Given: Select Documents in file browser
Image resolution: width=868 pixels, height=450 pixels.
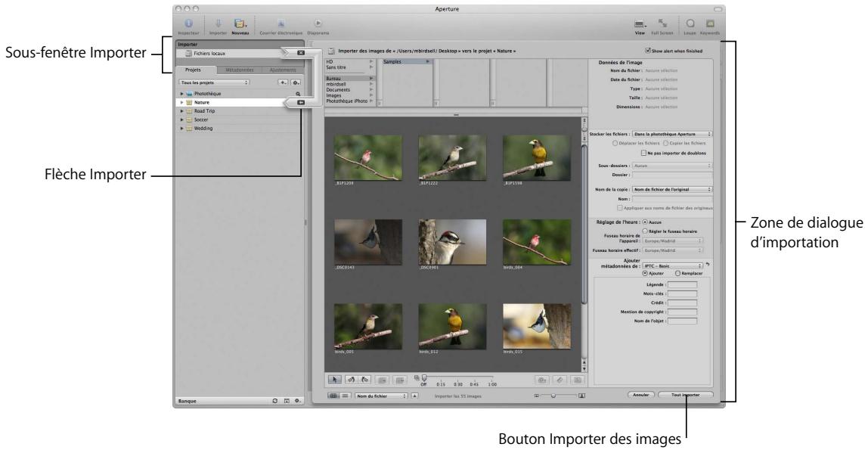Looking at the screenshot, I should (x=349, y=90).
